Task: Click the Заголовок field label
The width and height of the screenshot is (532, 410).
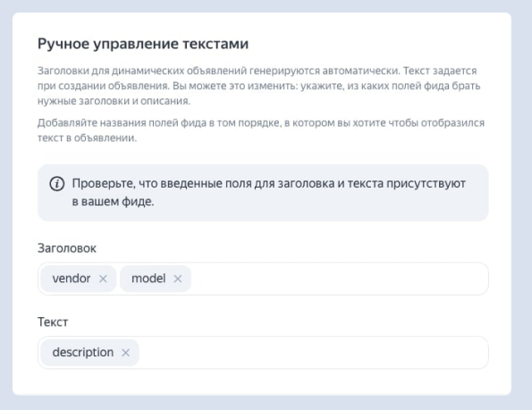Action: (67, 248)
